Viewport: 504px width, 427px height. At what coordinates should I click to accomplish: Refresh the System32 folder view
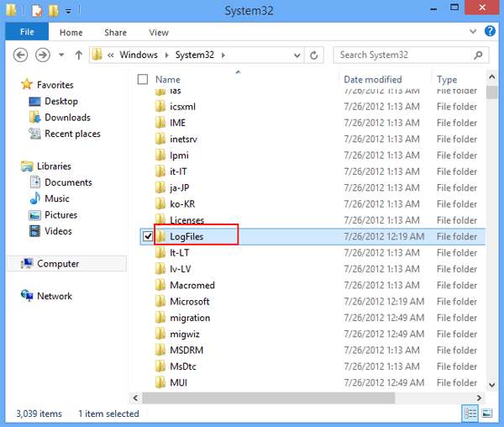pos(314,55)
